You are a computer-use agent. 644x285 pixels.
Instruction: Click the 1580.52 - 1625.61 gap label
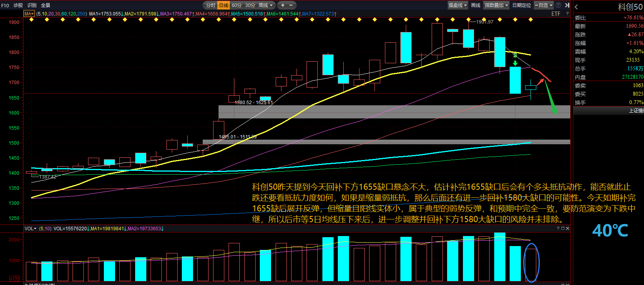[254, 103]
